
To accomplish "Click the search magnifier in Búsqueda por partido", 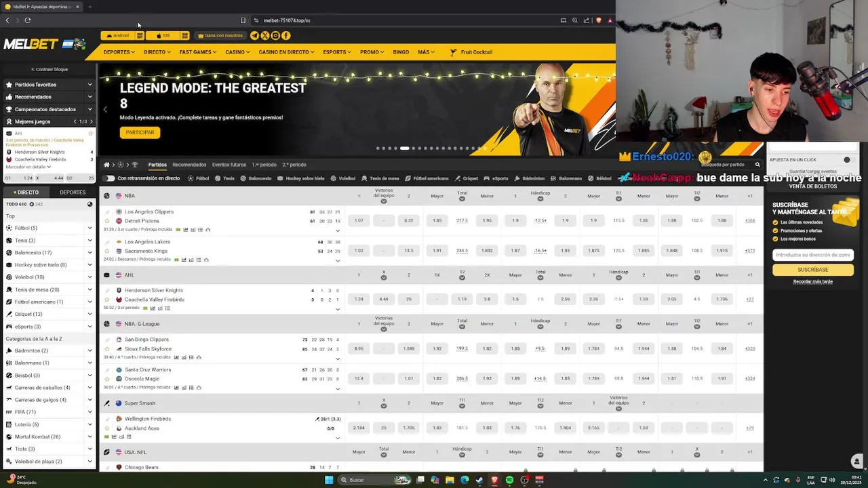I will [x=757, y=165].
